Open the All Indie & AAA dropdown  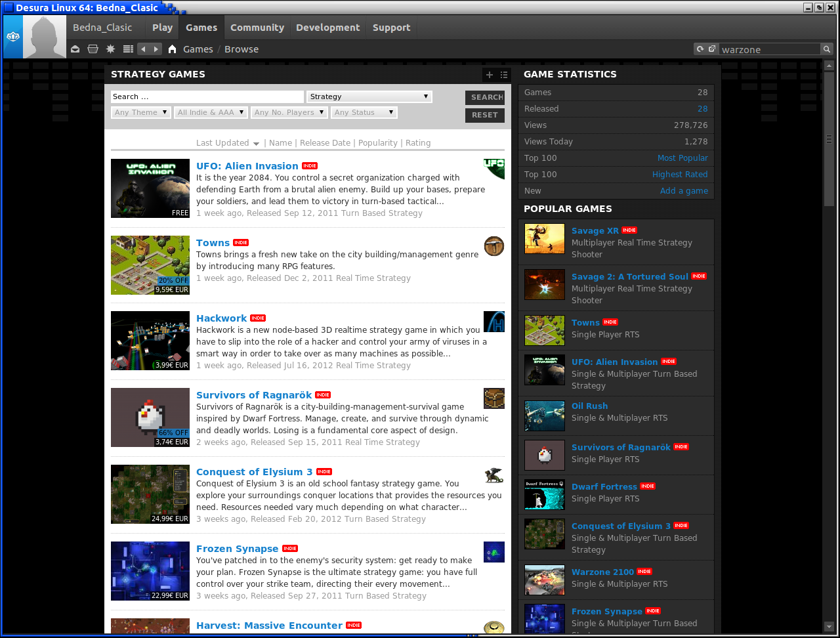pos(211,112)
